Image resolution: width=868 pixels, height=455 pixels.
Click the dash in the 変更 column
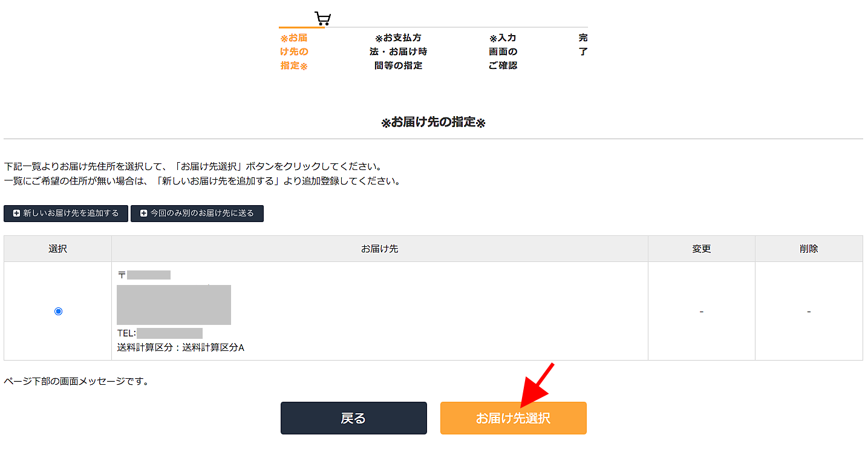702,312
